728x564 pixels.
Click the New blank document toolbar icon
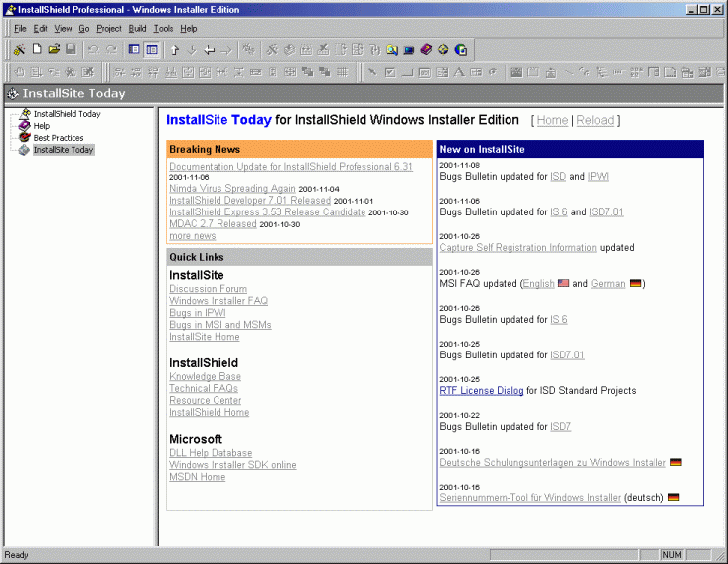[37, 49]
